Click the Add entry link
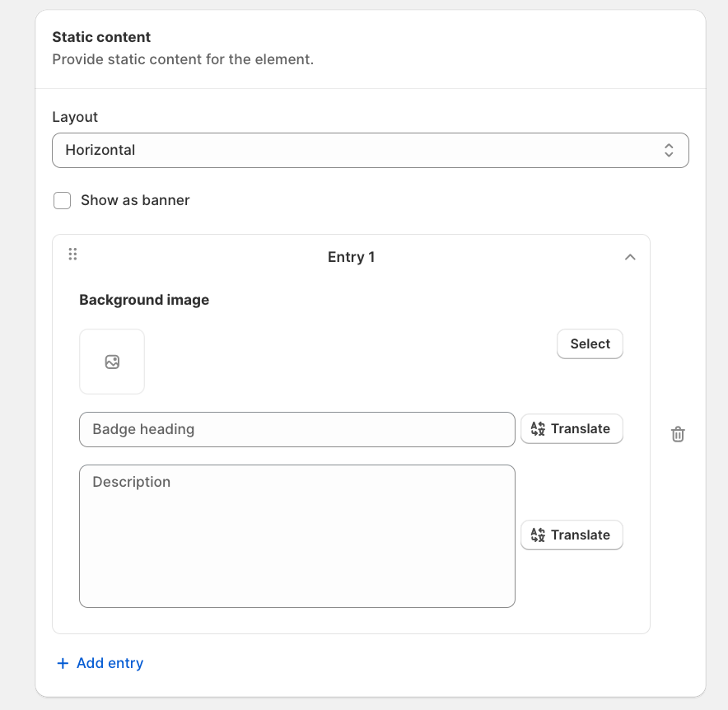Image resolution: width=728 pixels, height=710 pixels. [x=100, y=663]
